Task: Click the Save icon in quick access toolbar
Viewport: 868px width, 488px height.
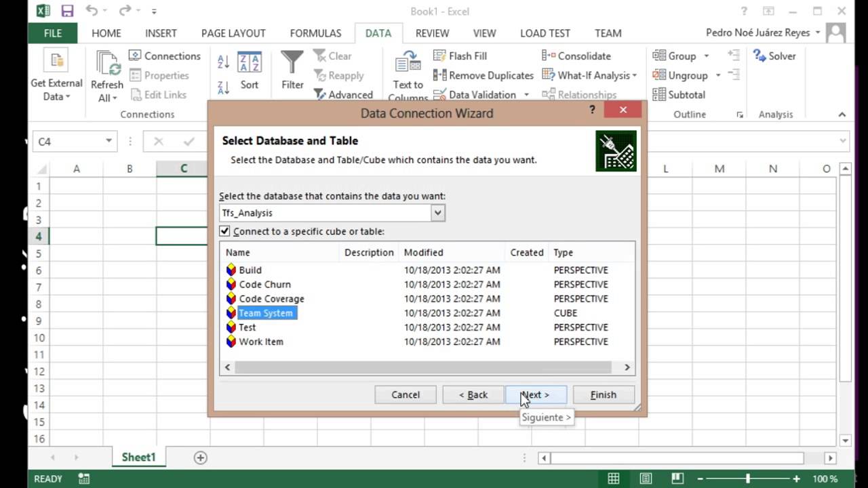Action: pyautogui.click(x=67, y=11)
